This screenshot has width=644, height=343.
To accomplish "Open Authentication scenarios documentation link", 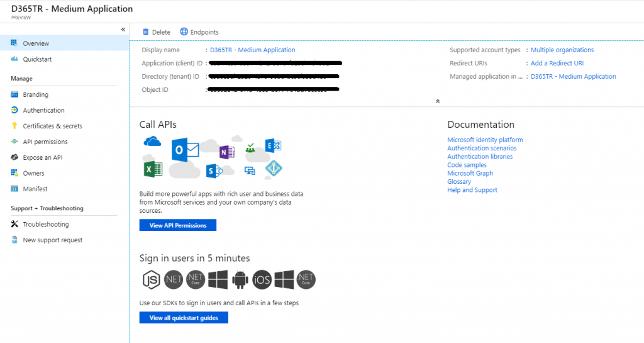I will click(482, 148).
